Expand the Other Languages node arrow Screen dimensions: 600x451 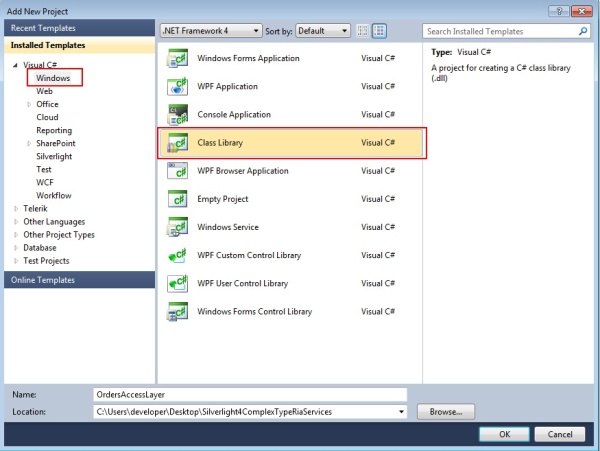coord(16,222)
